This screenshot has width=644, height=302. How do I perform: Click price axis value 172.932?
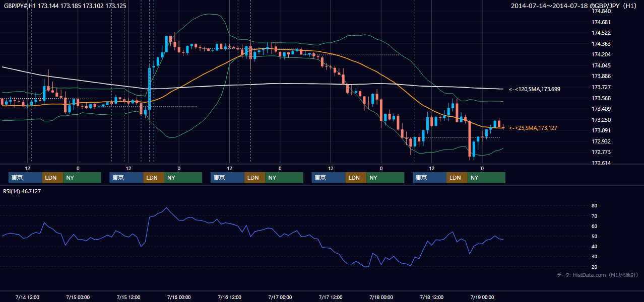pyautogui.click(x=601, y=142)
